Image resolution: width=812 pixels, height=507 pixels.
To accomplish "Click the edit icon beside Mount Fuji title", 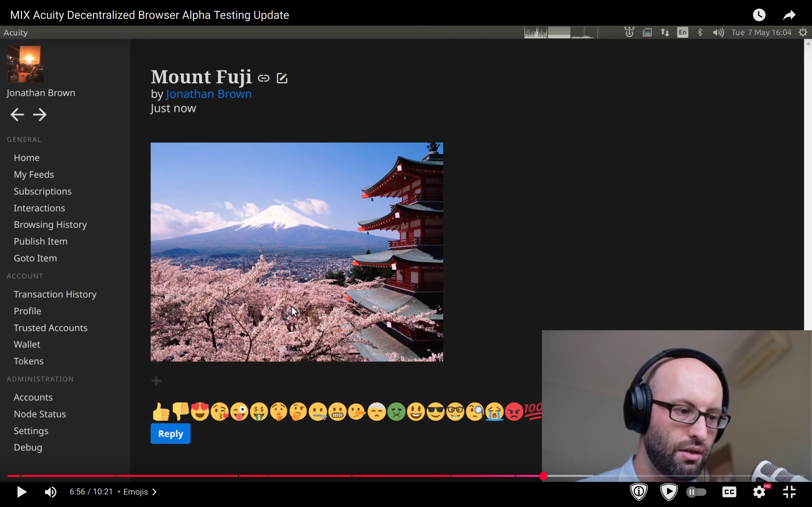I will tap(282, 78).
